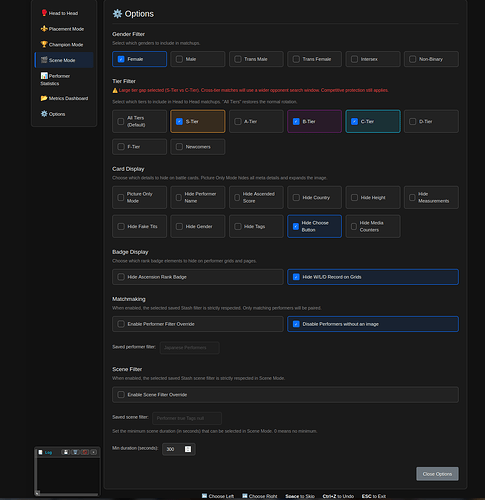Check the Newcomers tier filter
Viewport: 485px width, 500px height.
[x=198, y=147]
